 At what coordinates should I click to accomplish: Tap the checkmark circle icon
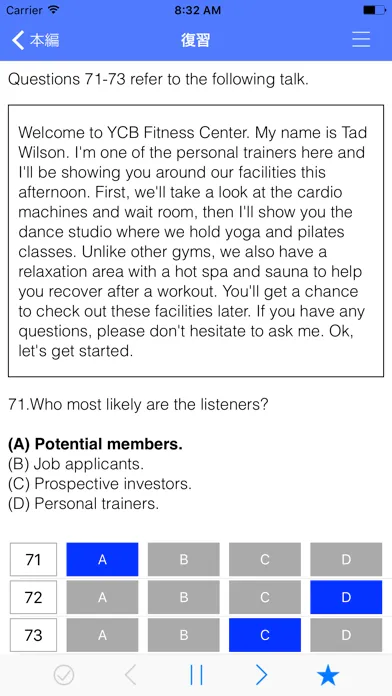coord(64,676)
